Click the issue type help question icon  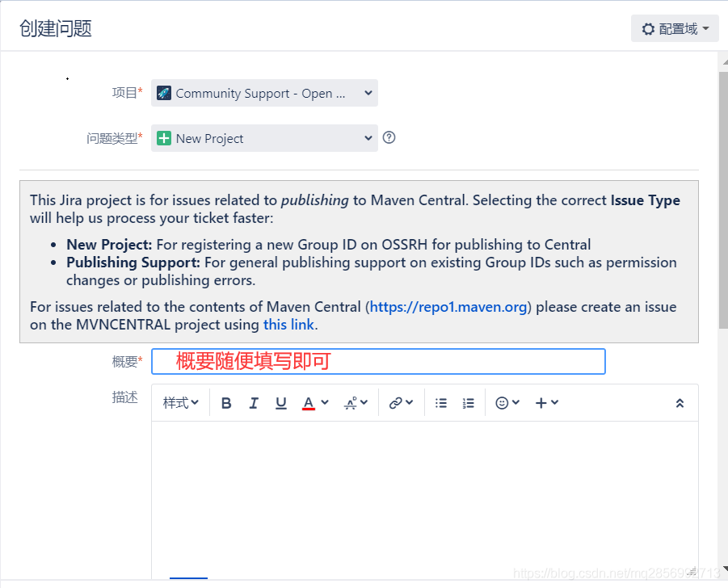pos(389,137)
